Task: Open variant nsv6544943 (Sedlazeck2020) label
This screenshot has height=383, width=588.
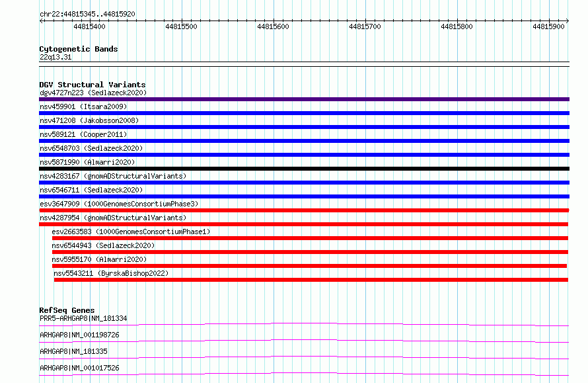Action: (x=103, y=245)
